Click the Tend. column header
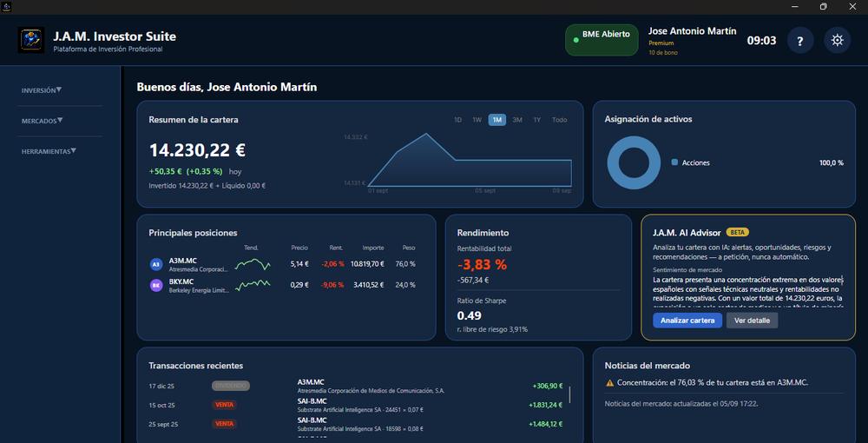Screen dimensions: 868x443 [x=251, y=248]
